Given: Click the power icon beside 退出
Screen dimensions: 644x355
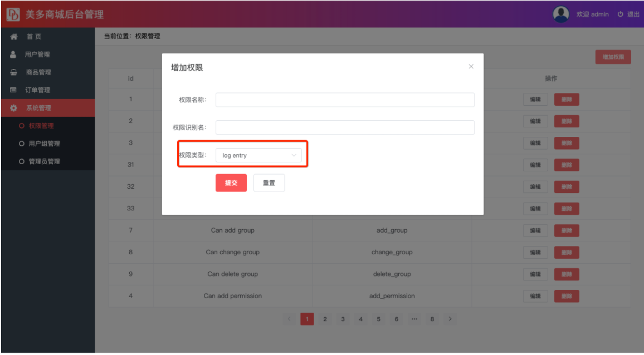Looking at the screenshot, I should [620, 14].
